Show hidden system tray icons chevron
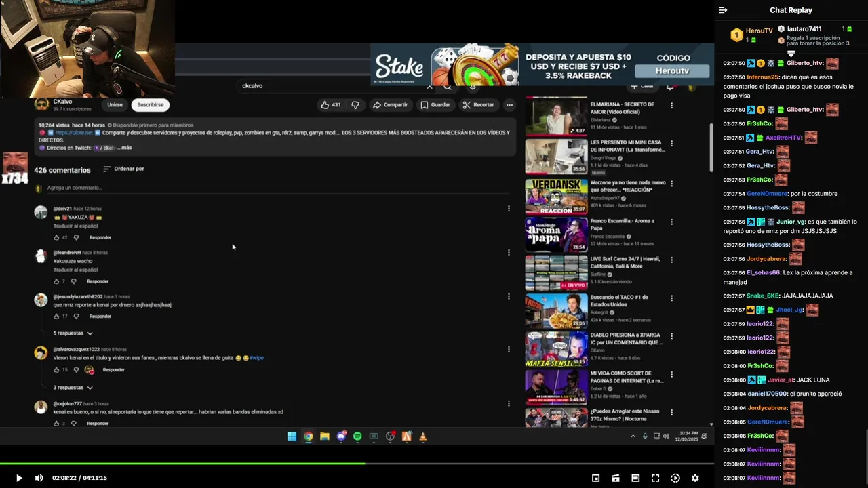Screen dimensions: 868x488 [x=633, y=436]
